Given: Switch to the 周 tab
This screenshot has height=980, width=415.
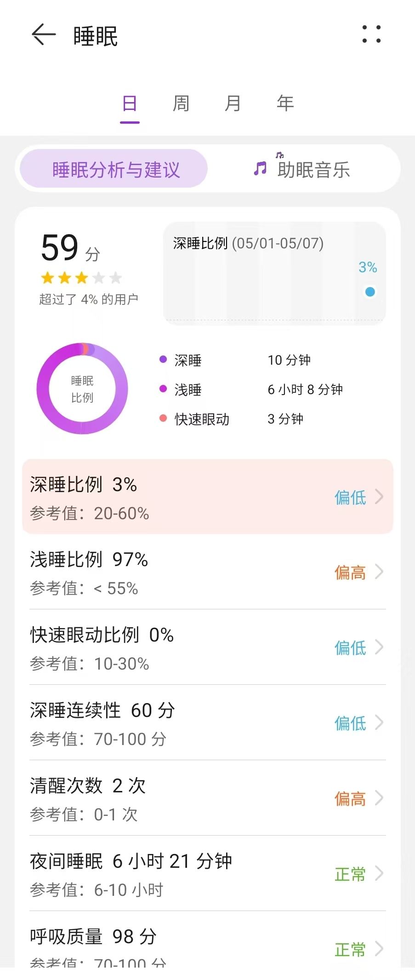Looking at the screenshot, I should 181,103.
